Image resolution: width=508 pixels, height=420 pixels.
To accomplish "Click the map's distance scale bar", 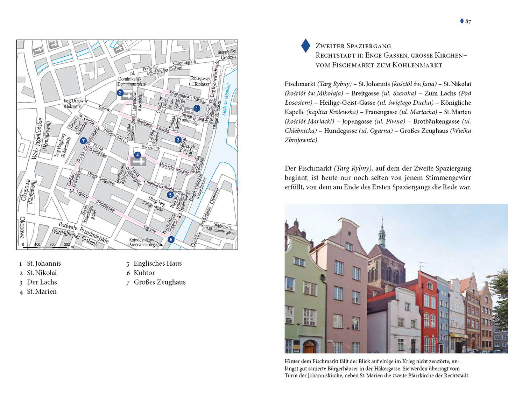I will pyautogui.click(x=45, y=247).
